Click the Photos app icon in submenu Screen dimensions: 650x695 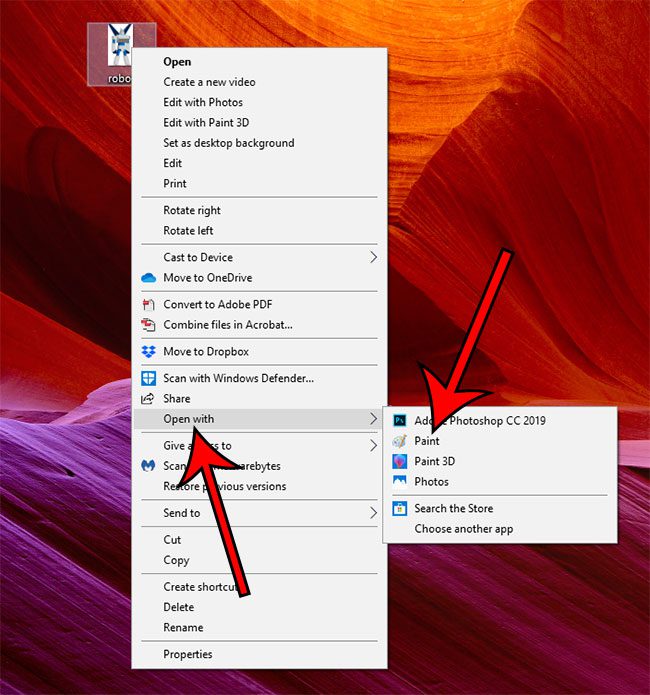[x=400, y=482]
